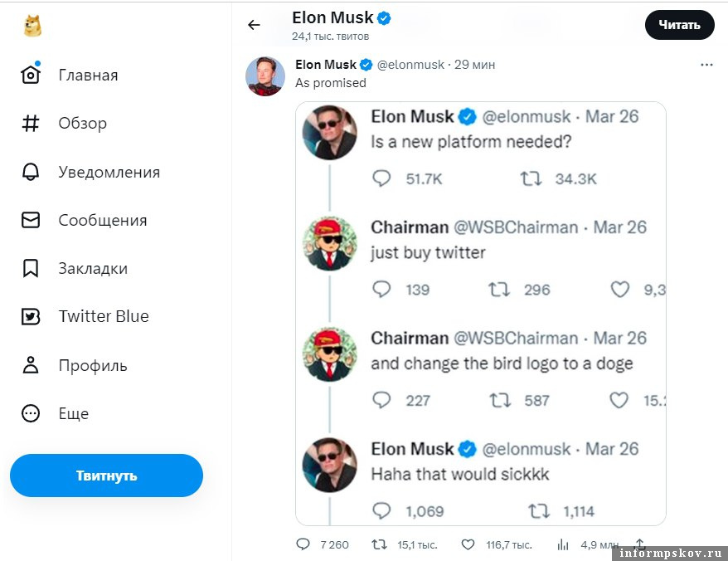Click the Doge logo icon

(x=33, y=26)
